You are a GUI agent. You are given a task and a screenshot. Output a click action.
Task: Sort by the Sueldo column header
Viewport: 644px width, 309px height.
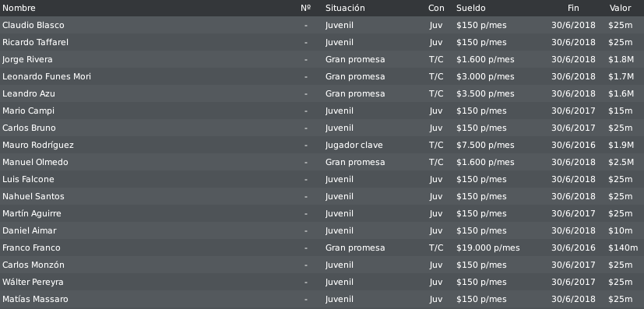click(x=470, y=9)
